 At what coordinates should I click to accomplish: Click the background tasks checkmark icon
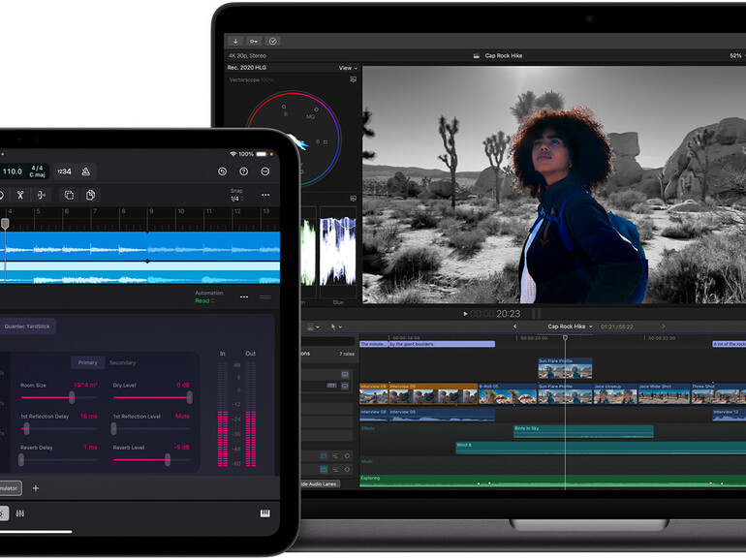pyautogui.click(x=272, y=42)
